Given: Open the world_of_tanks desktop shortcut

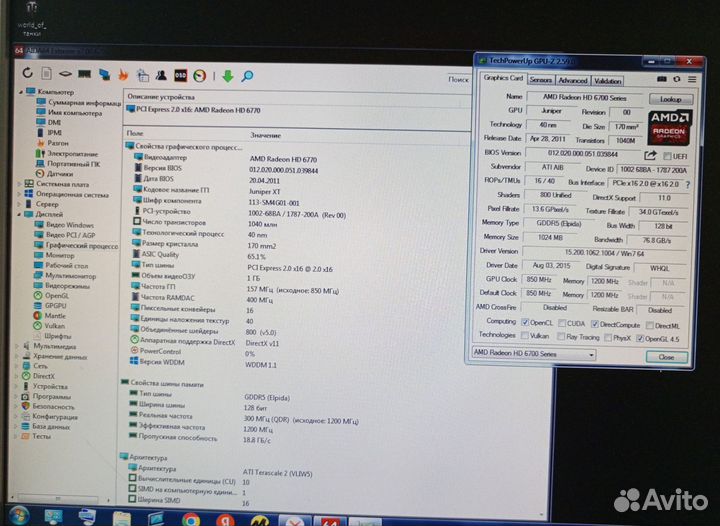Looking at the screenshot, I should pyautogui.click(x=32, y=19).
